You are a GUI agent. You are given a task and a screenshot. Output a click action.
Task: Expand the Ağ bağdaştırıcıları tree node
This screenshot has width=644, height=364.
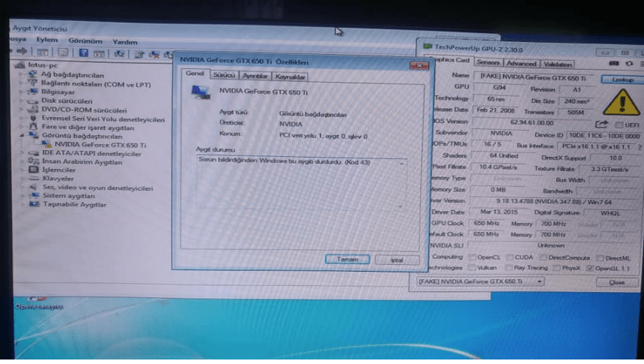tap(21, 75)
